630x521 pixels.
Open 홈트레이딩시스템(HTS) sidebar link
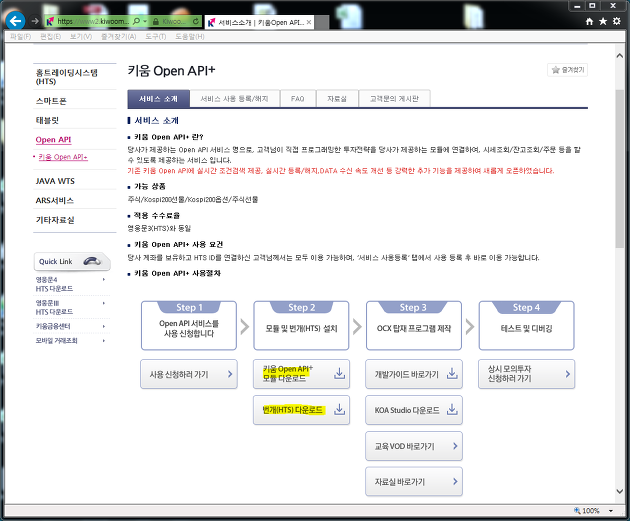pyautogui.click(x=67, y=77)
